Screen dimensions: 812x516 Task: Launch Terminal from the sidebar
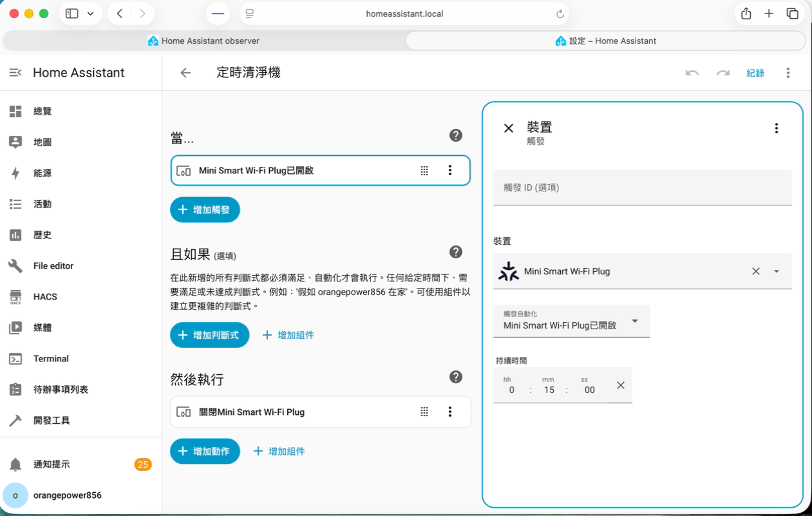pyautogui.click(x=50, y=358)
